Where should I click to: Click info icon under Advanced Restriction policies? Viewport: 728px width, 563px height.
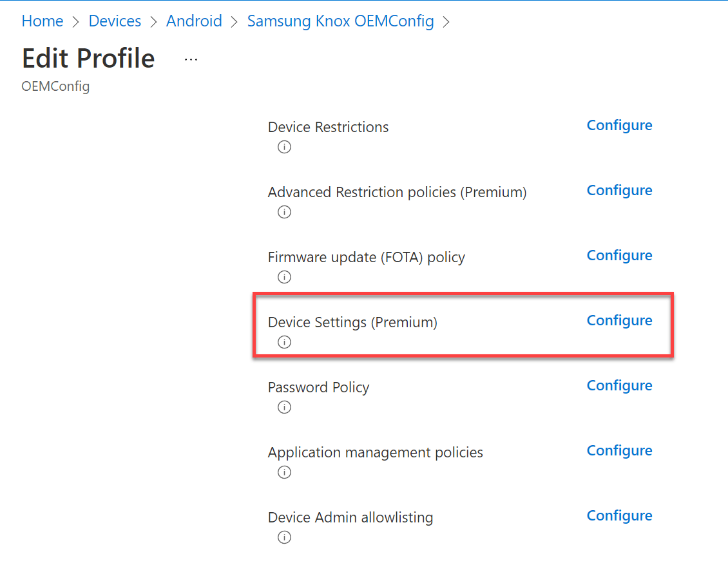pos(284,212)
